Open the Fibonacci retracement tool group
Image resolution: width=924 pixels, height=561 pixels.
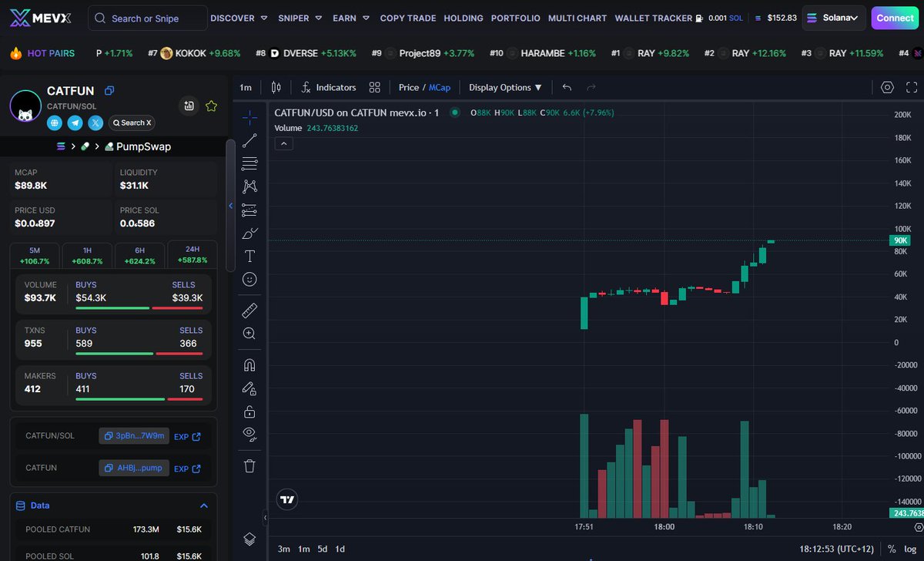pos(249,163)
